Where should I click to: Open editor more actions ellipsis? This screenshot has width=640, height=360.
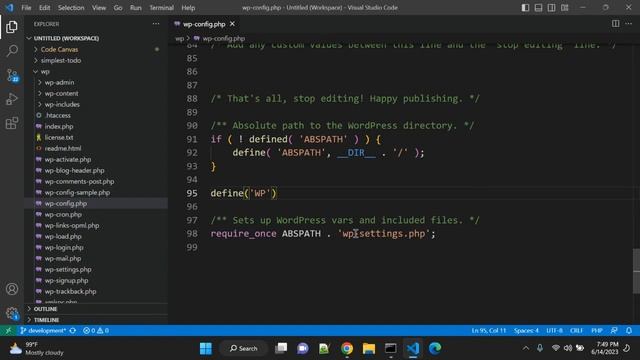pos(629,24)
